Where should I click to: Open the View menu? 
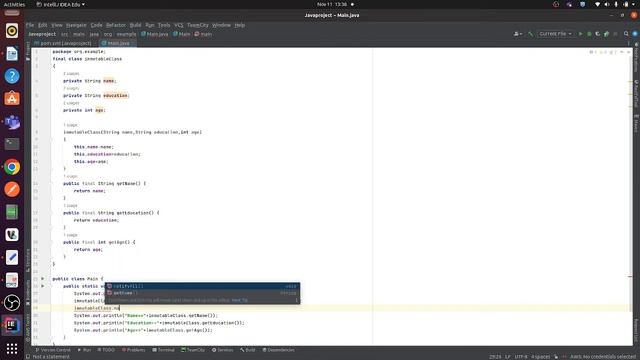57,25
